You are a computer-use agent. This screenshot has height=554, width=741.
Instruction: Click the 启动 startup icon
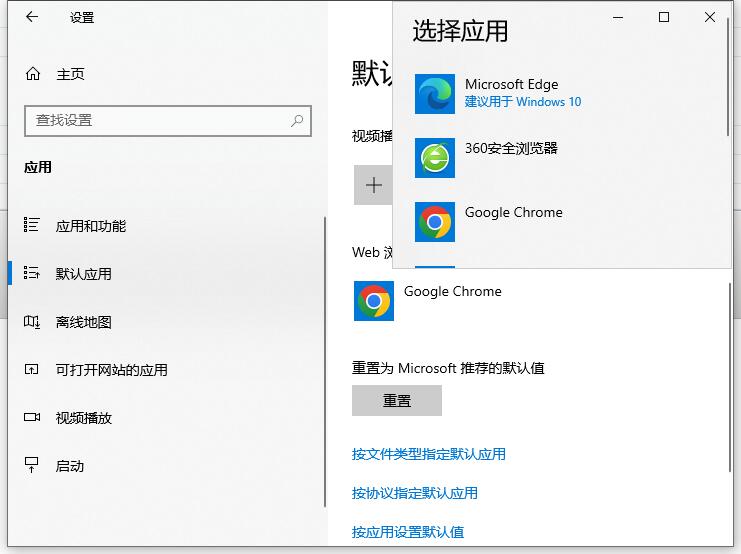point(32,465)
